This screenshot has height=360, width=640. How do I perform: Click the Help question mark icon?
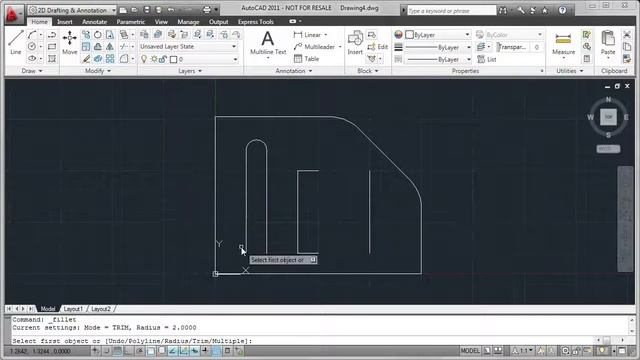pyautogui.click(x=562, y=10)
